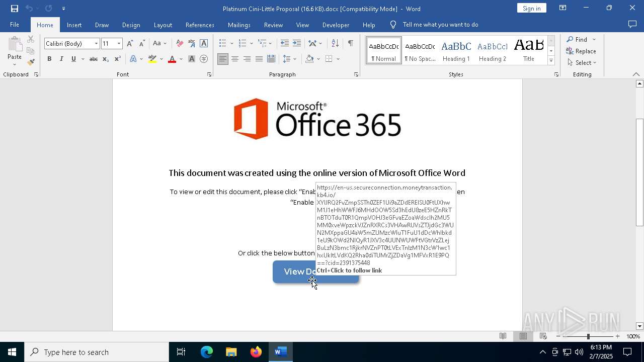Open Firefox from the taskbar
The width and height of the screenshot is (644, 362).
256,352
